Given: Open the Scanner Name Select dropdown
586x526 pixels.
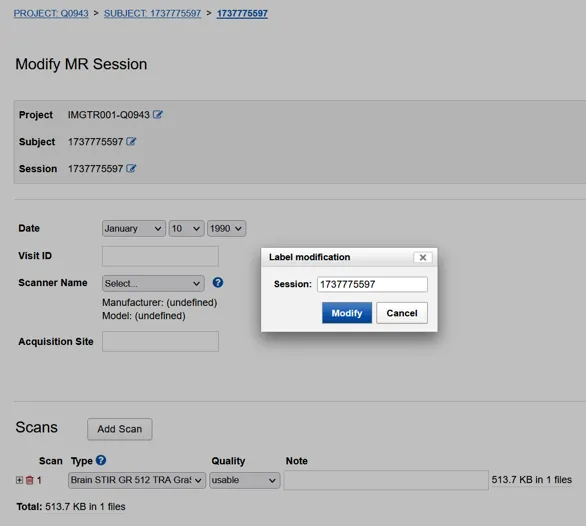Looking at the screenshot, I should pos(153,283).
